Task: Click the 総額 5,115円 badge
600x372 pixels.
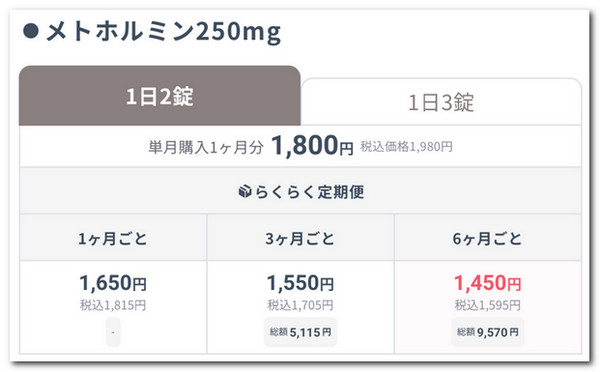Action: coord(300,332)
